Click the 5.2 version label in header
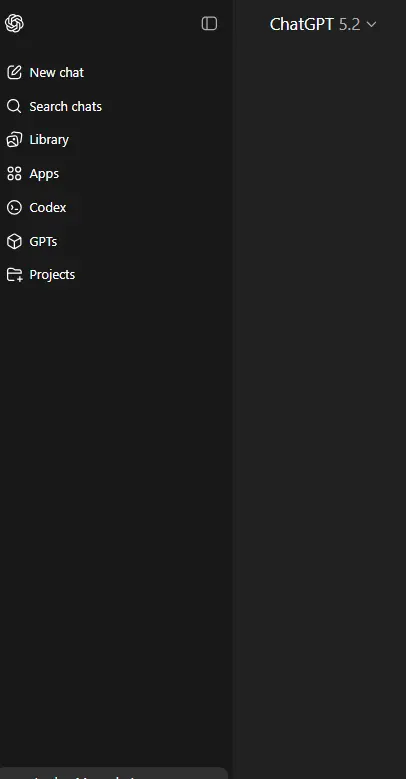406x779 pixels. (349, 24)
